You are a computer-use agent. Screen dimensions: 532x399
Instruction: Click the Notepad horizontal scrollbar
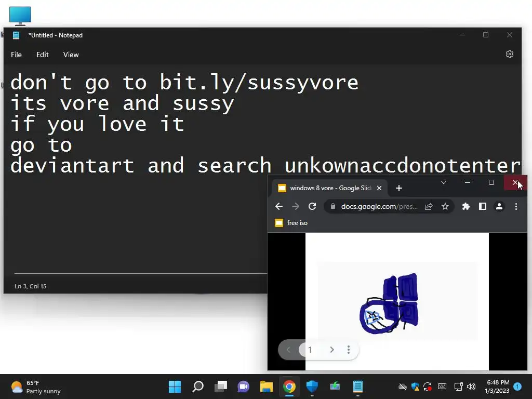[x=140, y=273]
